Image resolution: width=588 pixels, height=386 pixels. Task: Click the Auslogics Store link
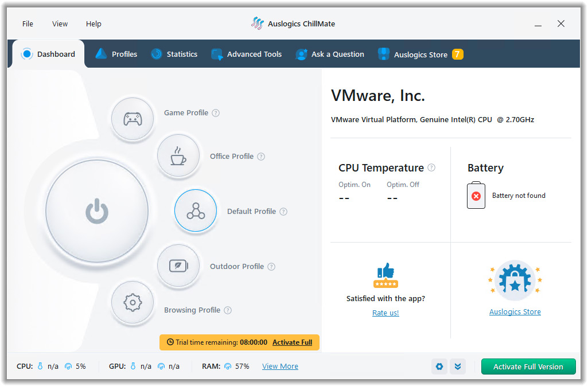point(515,311)
